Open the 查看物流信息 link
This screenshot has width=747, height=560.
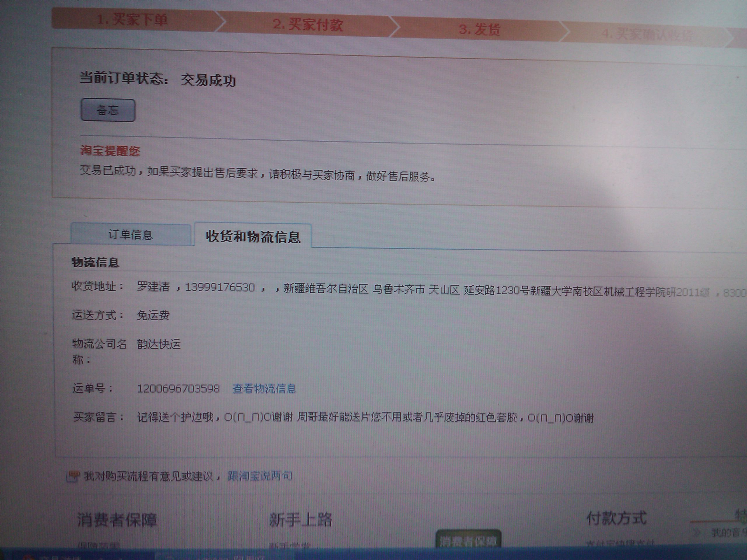(264, 389)
